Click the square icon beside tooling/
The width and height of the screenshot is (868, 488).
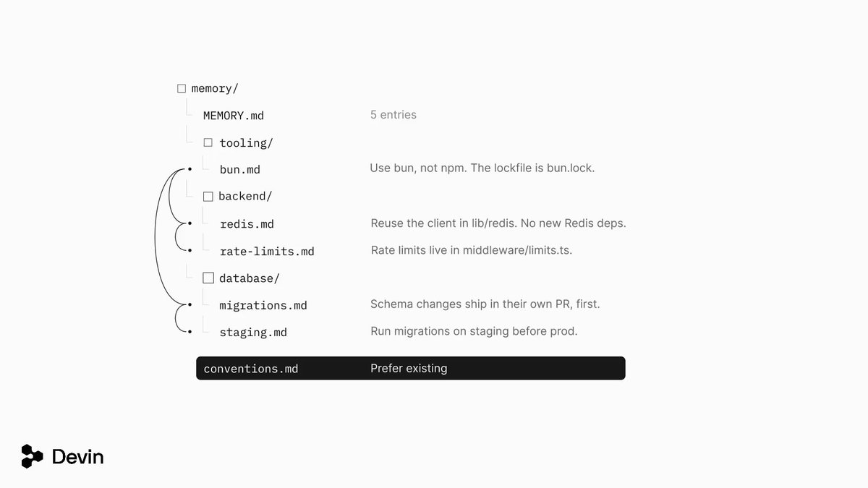click(x=208, y=142)
